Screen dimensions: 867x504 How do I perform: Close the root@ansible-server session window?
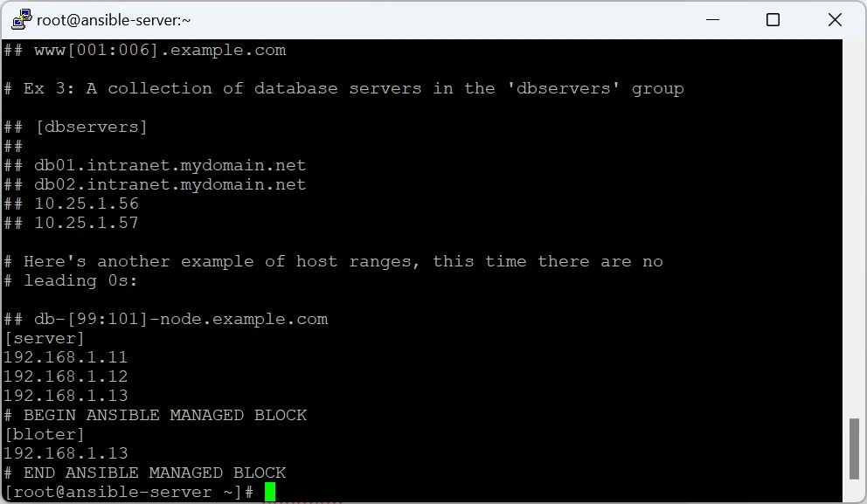pyautogui.click(x=835, y=20)
